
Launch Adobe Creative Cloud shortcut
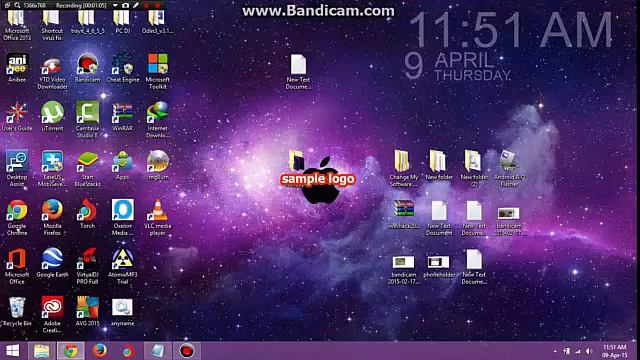52,315
